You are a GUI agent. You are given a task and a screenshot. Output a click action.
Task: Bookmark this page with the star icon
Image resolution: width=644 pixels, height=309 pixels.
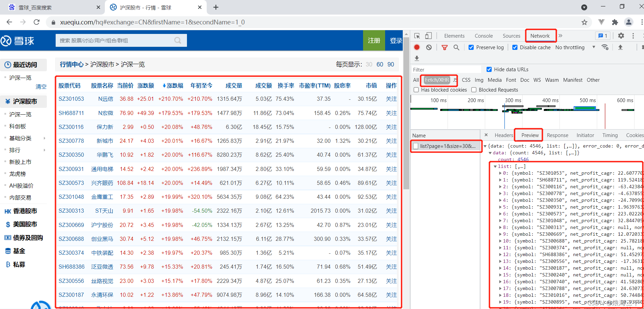click(584, 22)
